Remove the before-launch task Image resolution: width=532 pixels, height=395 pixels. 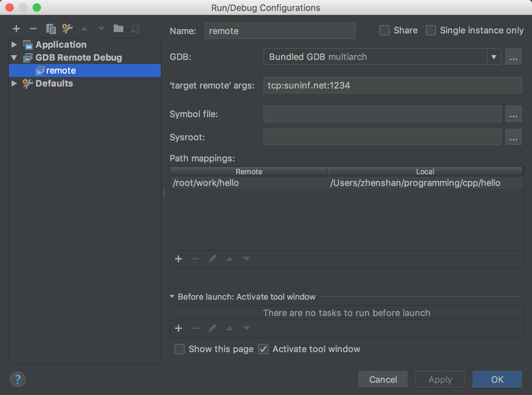[195, 328]
